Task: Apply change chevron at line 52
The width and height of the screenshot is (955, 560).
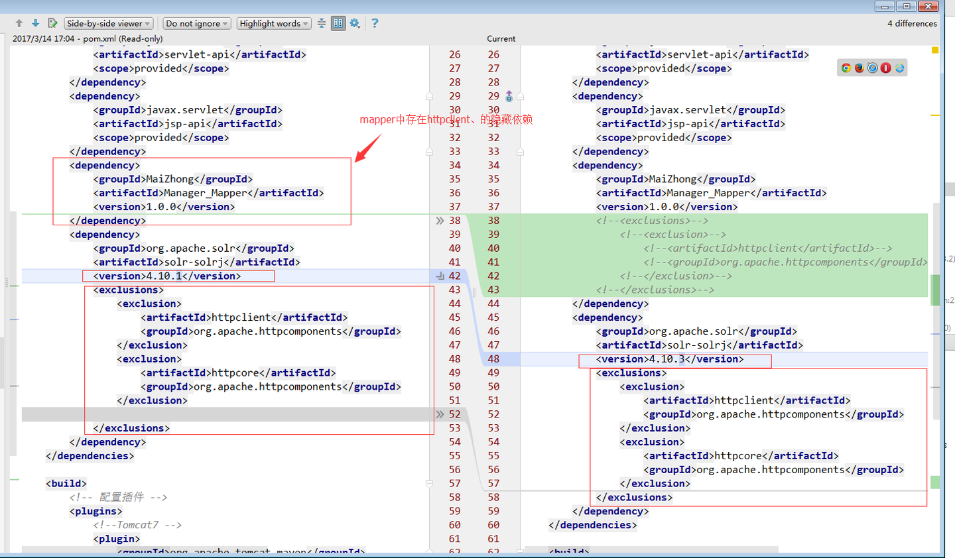Action: tap(439, 414)
